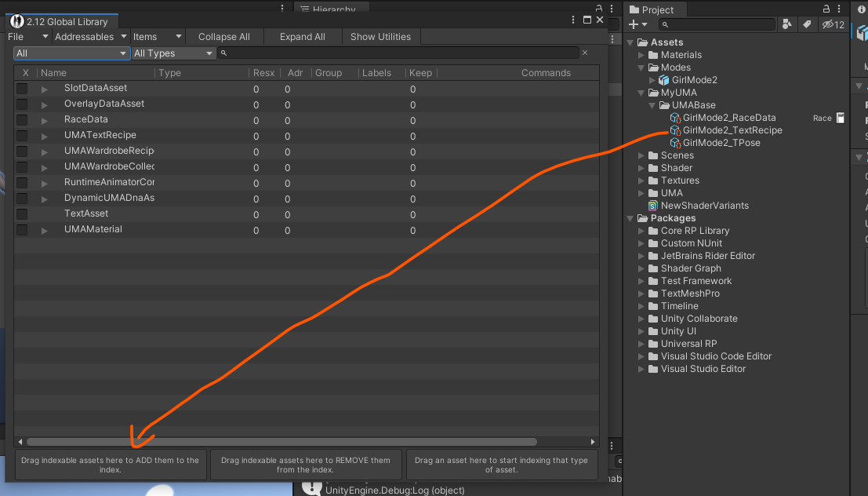Screen dimensions: 868x496
Task: Click the start indexing type drop area
Action: [502, 465]
